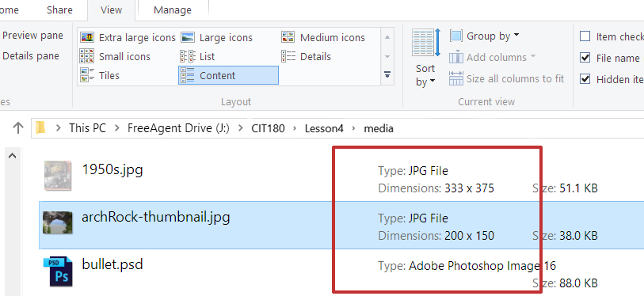
Task: Select the 1950s.jpg thumbnail
Action: coord(58,175)
